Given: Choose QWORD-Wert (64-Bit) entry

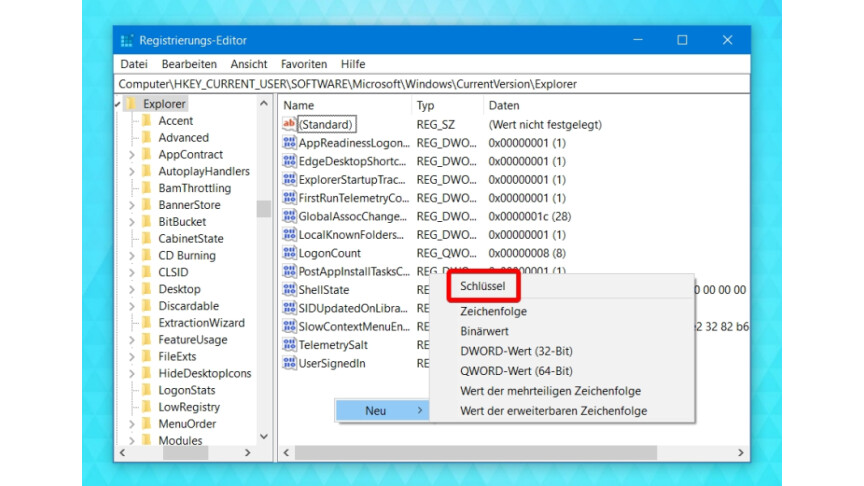Looking at the screenshot, I should (516, 371).
